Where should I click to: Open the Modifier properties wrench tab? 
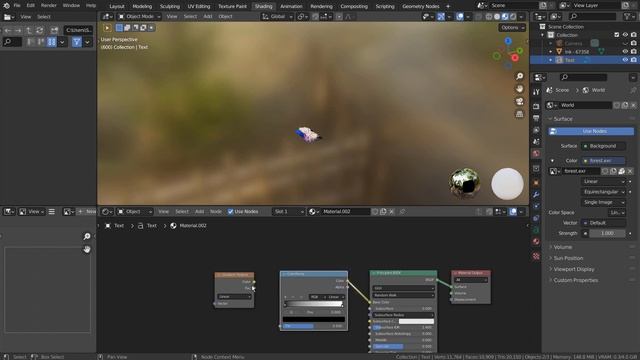[536, 194]
